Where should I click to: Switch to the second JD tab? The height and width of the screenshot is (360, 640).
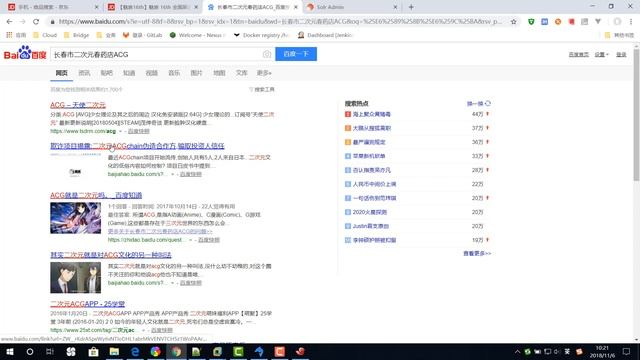click(x=153, y=7)
